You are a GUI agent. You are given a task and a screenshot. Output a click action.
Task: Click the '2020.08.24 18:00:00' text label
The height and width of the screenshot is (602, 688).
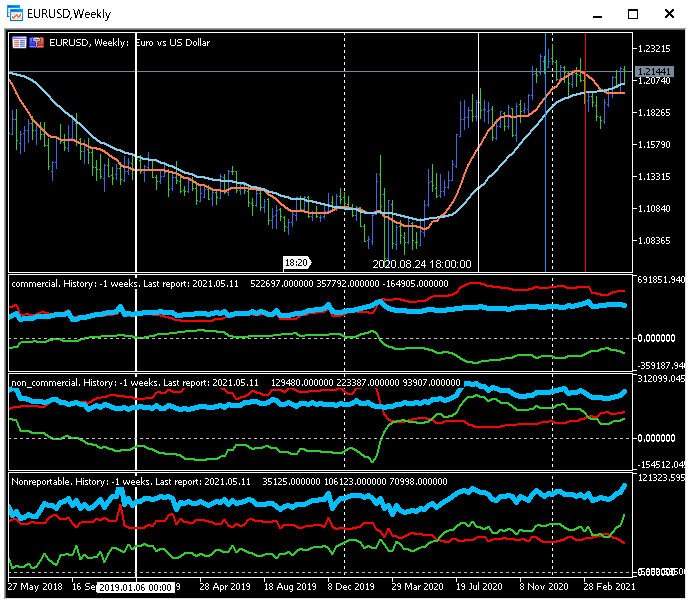coord(422,264)
